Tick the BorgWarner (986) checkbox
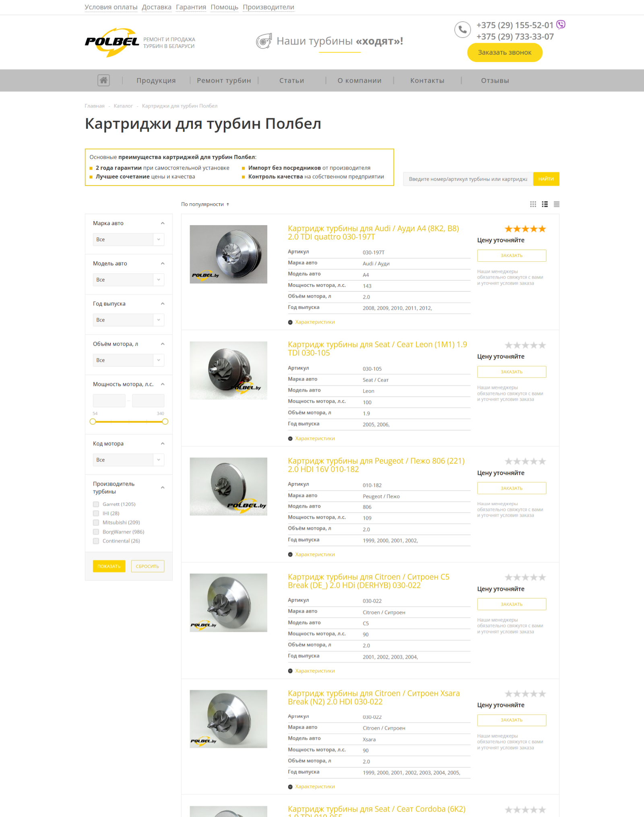Image resolution: width=644 pixels, height=817 pixels. pyautogui.click(x=96, y=532)
